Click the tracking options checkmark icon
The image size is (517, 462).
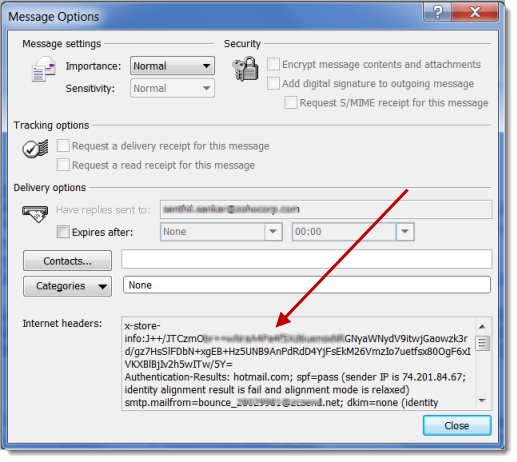pyautogui.click(x=35, y=149)
